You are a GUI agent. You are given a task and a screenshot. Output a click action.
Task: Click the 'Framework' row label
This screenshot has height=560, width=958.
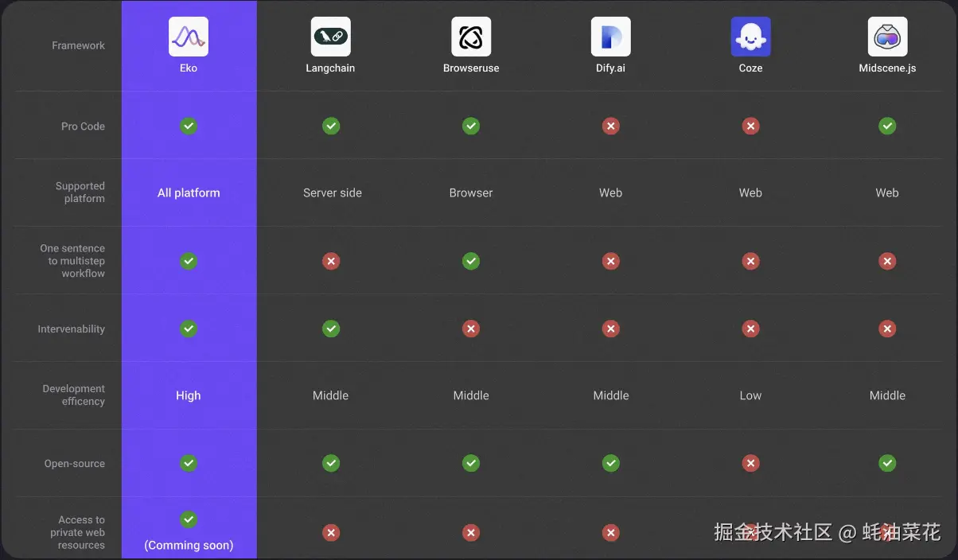[x=78, y=45]
